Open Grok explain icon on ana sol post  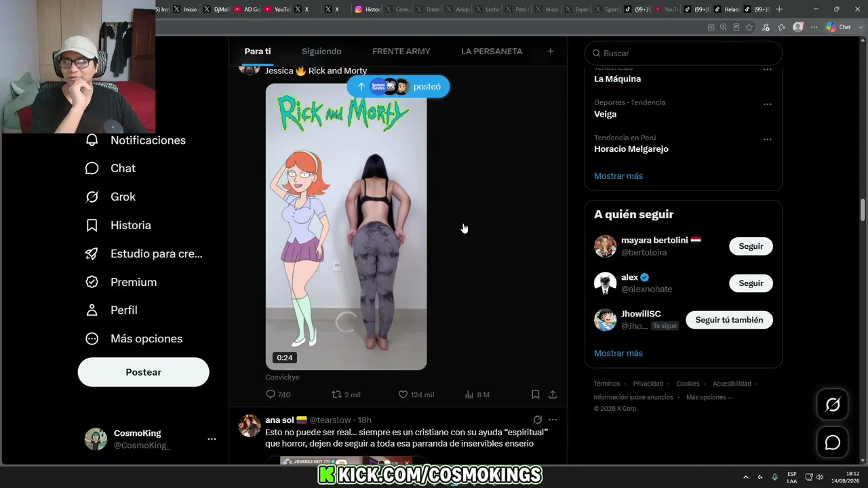(x=538, y=420)
